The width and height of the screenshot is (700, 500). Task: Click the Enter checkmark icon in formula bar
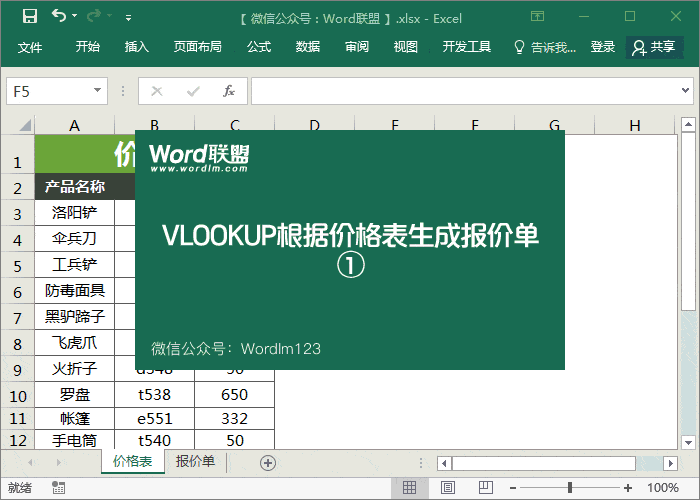pyautogui.click(x=193, y=92)
